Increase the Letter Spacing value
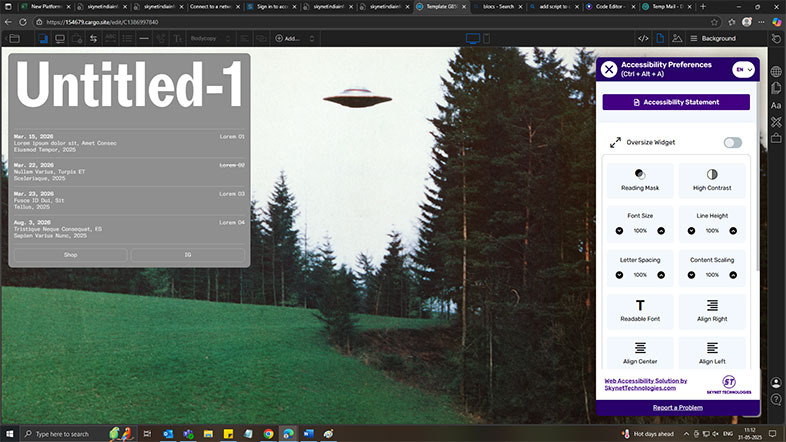 [661, 275]
